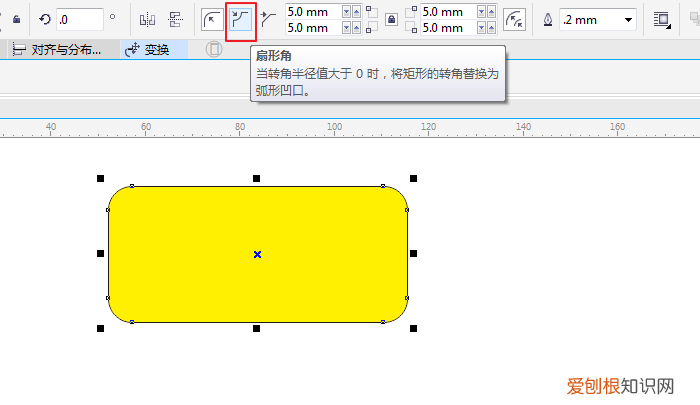The width and height of the screenshot is (700, 405).
Task: Click the scalloped corner (扇形角) button
Action: tap(240, 19)
